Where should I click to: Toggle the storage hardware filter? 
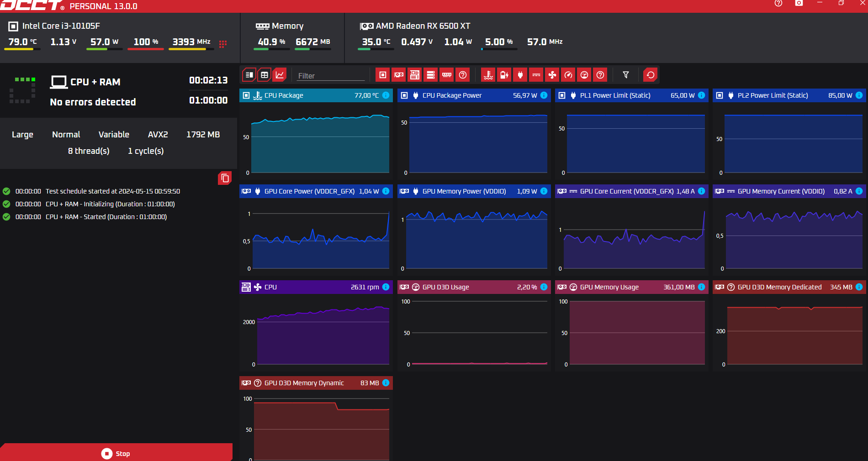(431, 75)
